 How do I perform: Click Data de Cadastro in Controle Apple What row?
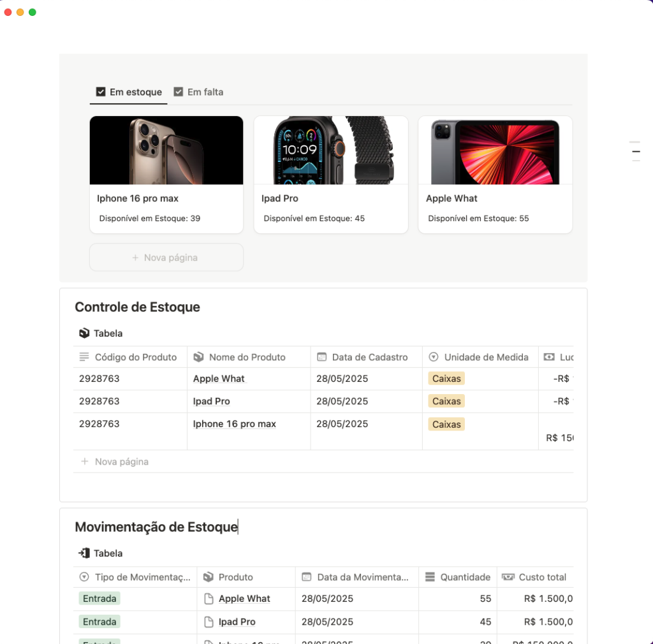(342, 379)
